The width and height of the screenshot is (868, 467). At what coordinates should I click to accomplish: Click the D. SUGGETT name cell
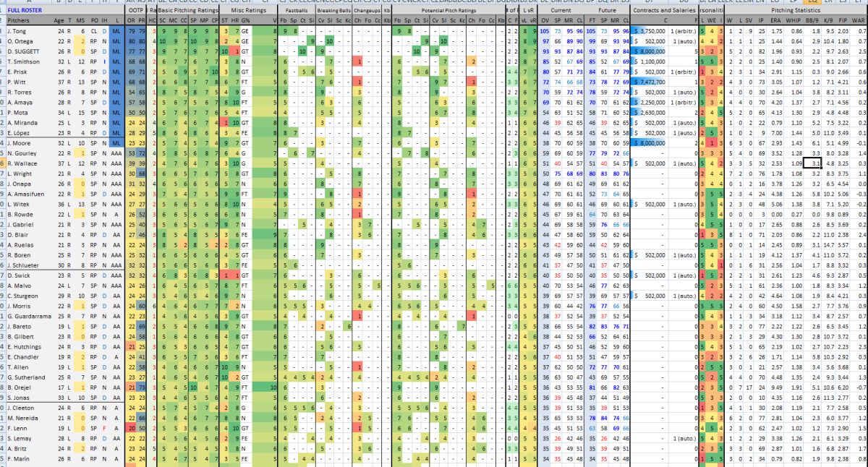tap(25, 52)
